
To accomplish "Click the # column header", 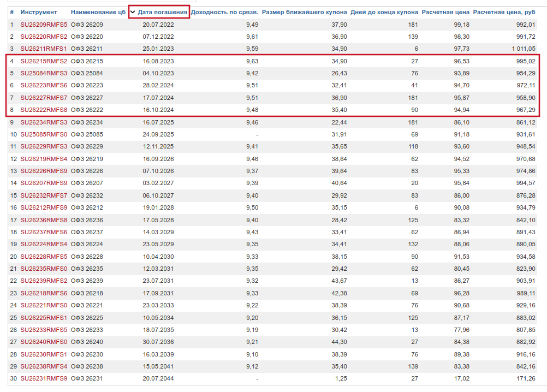I will pos(12,12).
